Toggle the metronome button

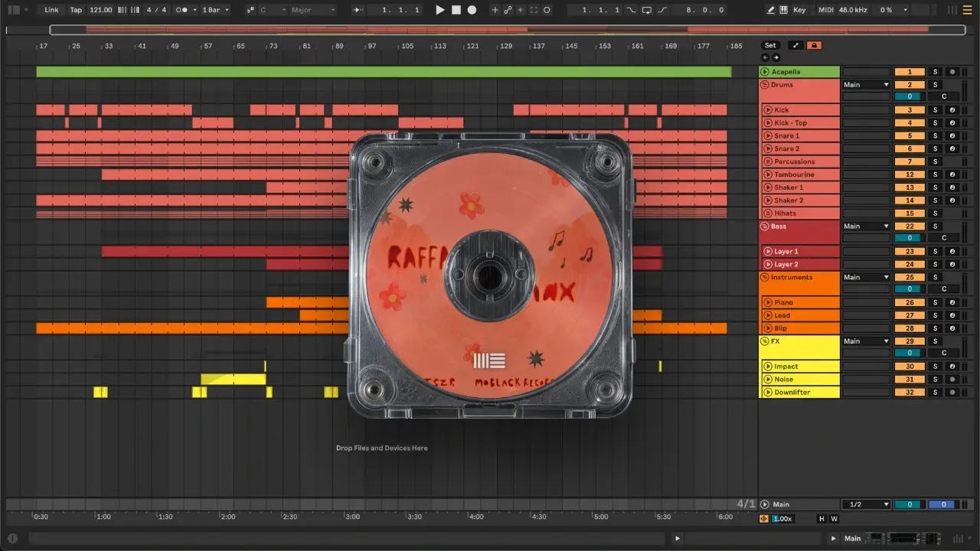tap(183, 10)
